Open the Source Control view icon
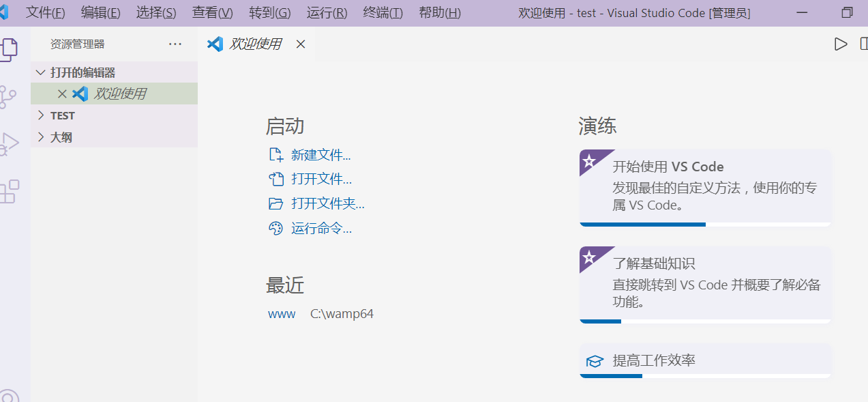This screenshot has height=402, width=868. point(8,98)
